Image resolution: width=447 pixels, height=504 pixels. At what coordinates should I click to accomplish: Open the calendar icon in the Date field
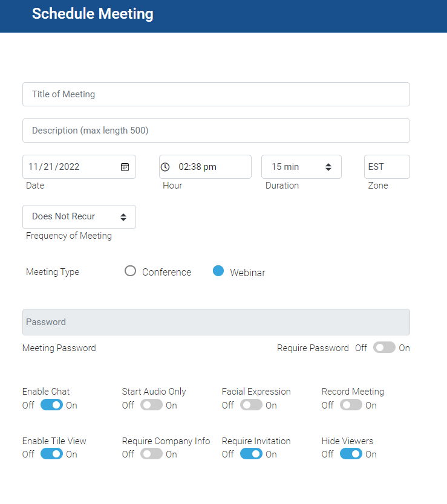[125, 166]
